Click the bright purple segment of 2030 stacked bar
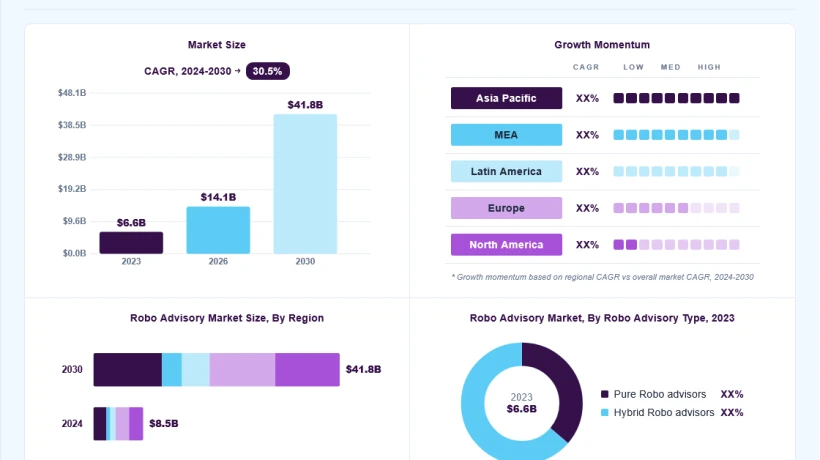Viewport: 820px width, 460px height. (x=308, y=370)
